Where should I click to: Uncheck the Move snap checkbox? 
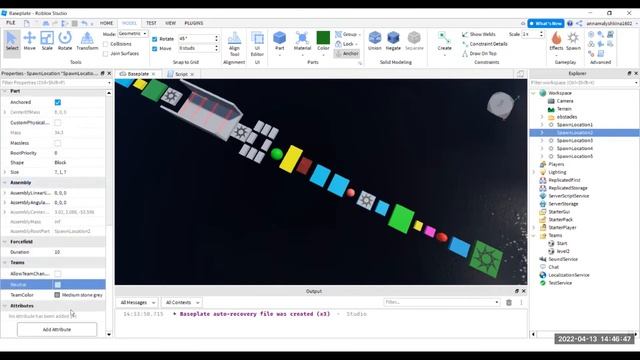[x=155, y=49]
